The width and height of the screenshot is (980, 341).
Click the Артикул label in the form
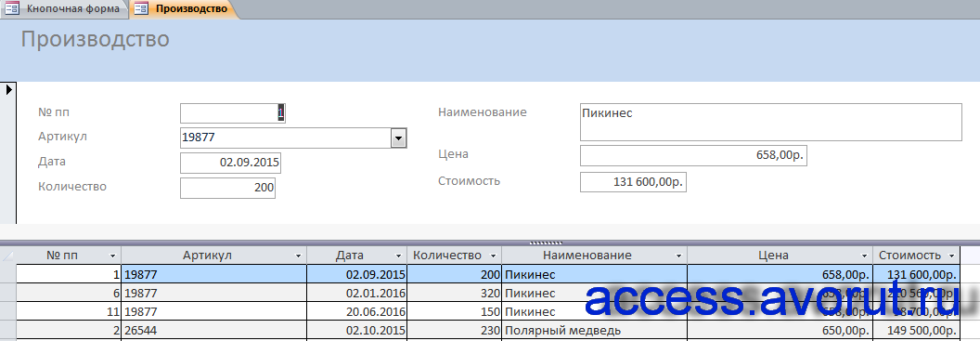coord(62,137)
